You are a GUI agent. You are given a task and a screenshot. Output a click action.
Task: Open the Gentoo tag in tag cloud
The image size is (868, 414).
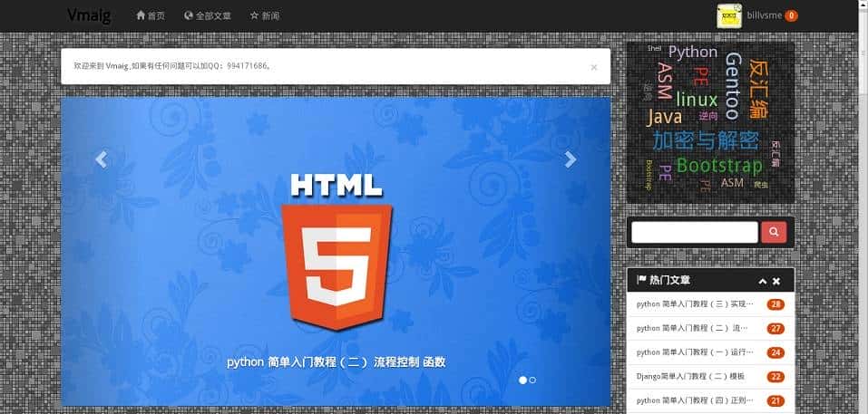733,86
